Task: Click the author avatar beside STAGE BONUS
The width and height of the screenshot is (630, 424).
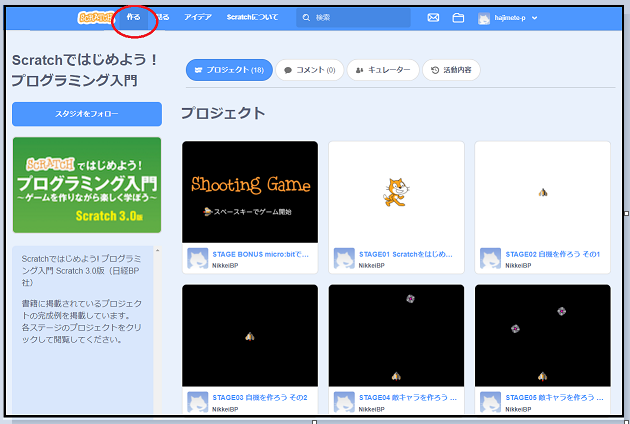Action: (198, 258)
